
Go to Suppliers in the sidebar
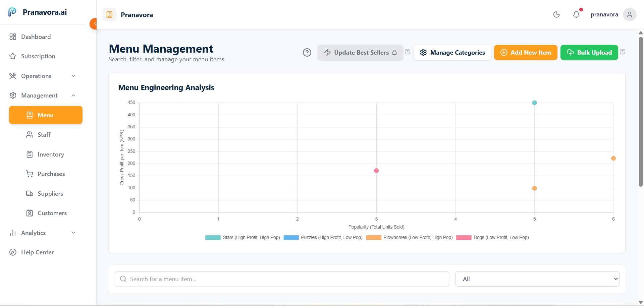click(x=50, y=194)
